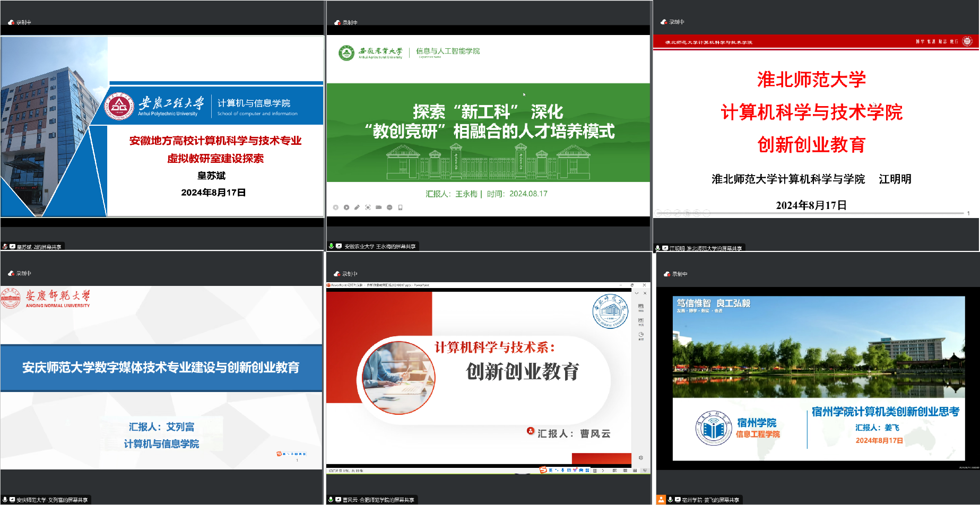The image size is (980, 505).
Task: Toggle microphone on 王永梅's screen share label
Action: pos(332,246)
